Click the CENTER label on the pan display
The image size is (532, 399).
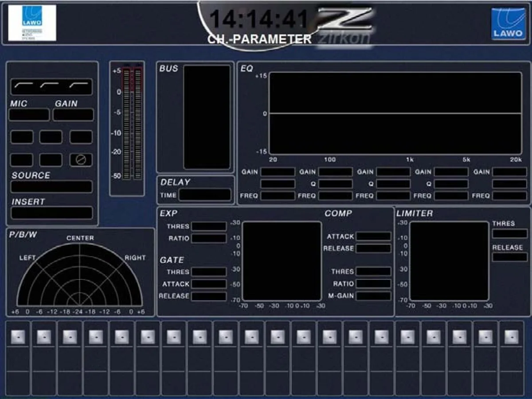click(80, 238)
